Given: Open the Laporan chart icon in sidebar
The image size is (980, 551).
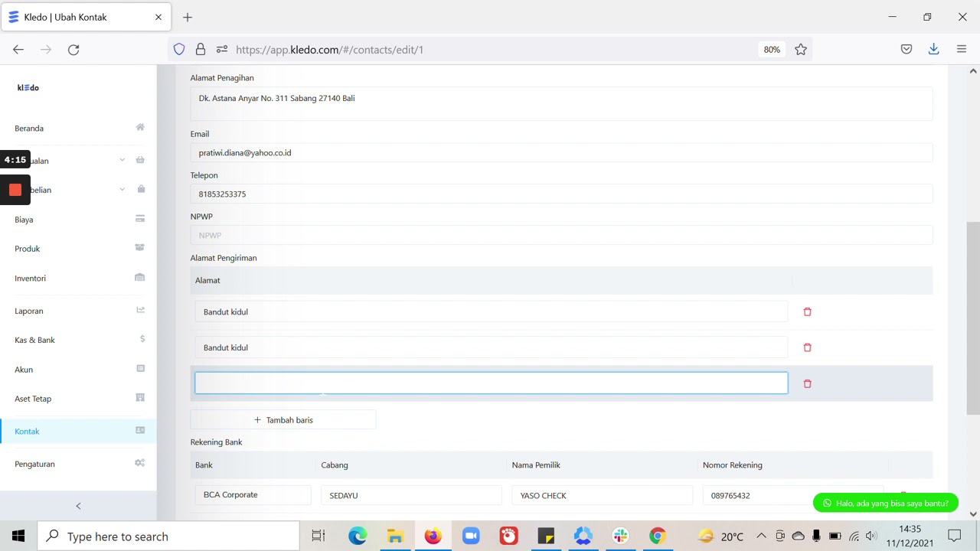Looking at the screenshot, I should pos(140,310).
